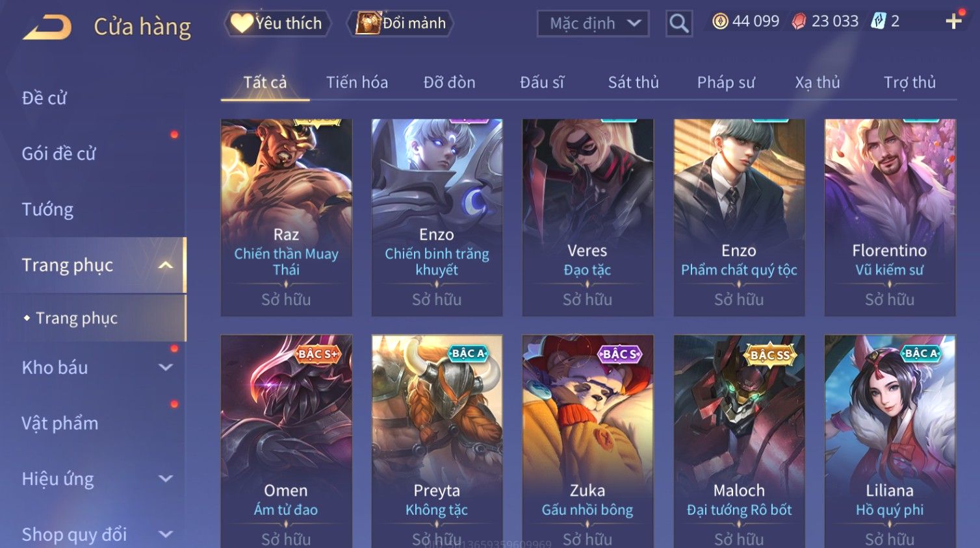This screenshot has width=980, height=548.
Task: Open Liliana Hồ quý phi skin card
Action: coord(890,442)
